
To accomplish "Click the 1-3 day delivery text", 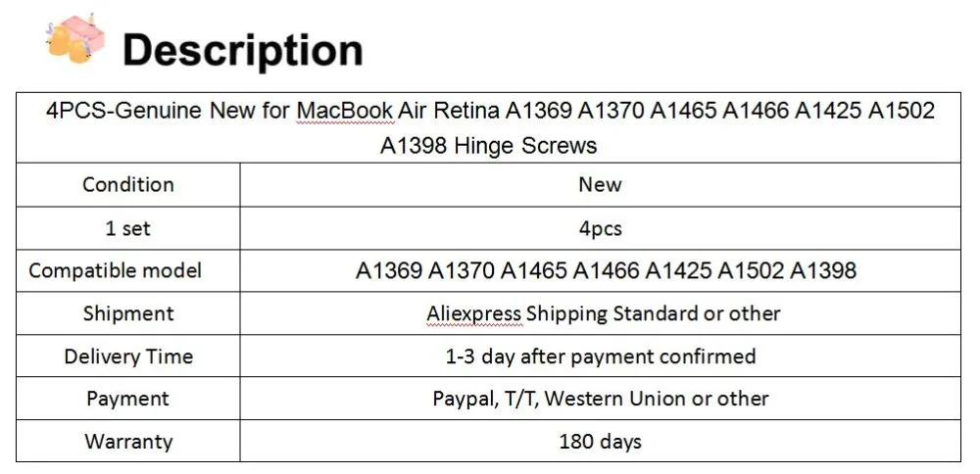I will (x=600, y=355).
